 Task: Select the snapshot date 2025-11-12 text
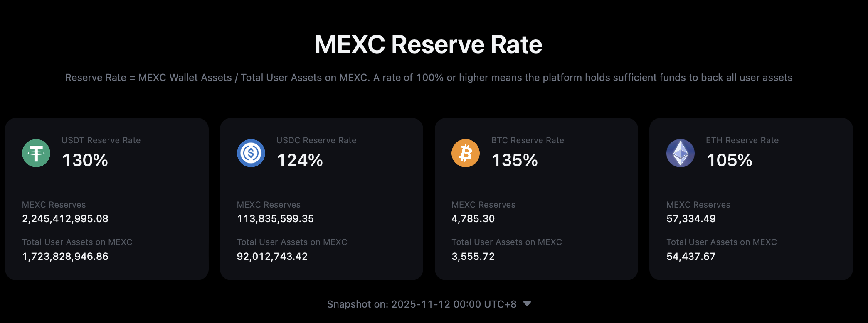(x=421, y=304)
